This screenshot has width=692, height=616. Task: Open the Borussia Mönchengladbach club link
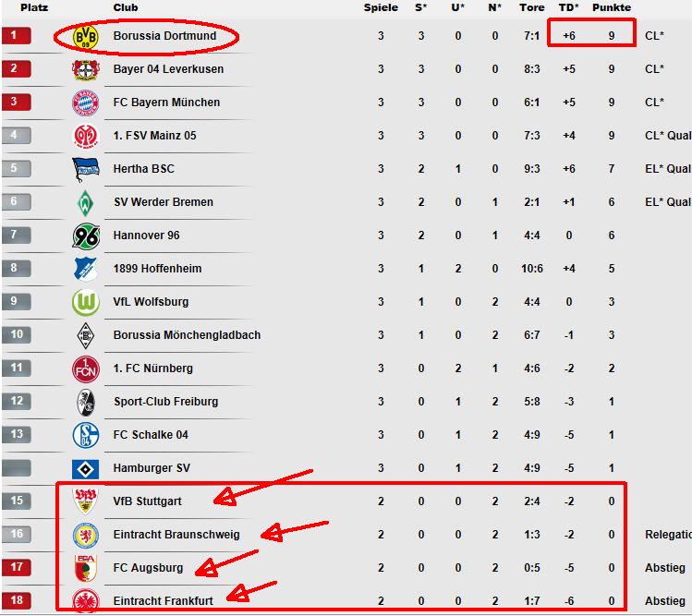coord(187,335)
